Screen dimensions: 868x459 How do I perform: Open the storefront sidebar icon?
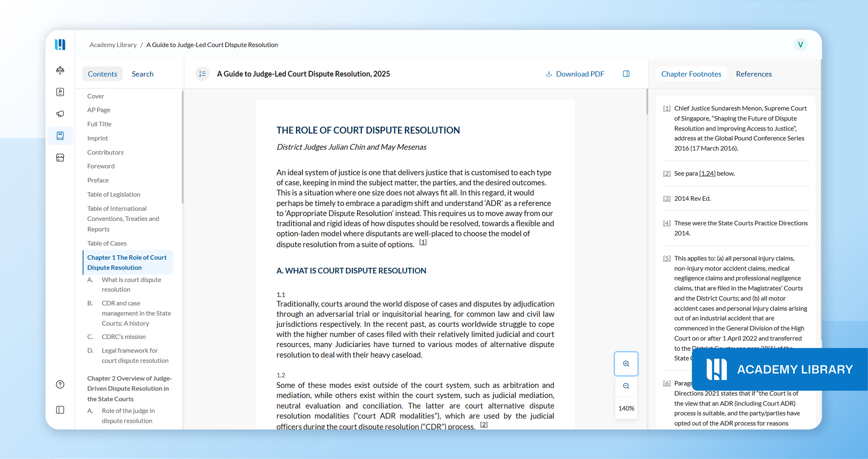pyautogui.click(x=60, y=158)
